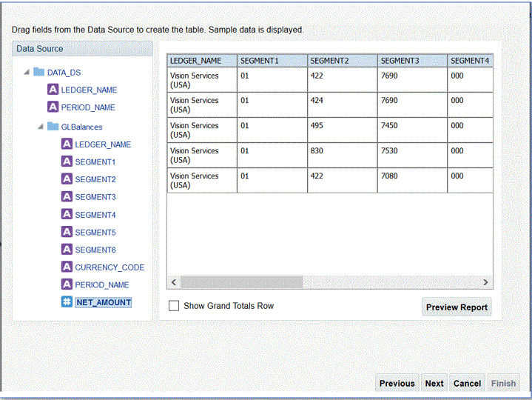
Task: Collapse the DATA_DS tree node
Action: [x=27, y=73]
